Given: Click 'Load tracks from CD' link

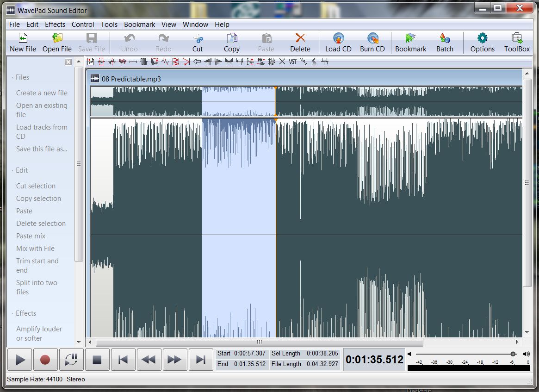Looking at the screenshot, I should [42, 132].
